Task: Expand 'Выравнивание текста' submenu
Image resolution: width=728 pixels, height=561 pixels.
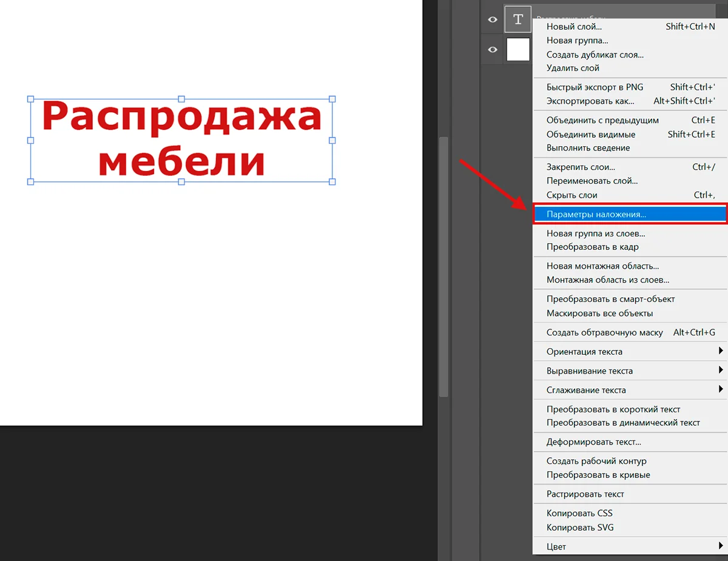Action: coord(630,371)
